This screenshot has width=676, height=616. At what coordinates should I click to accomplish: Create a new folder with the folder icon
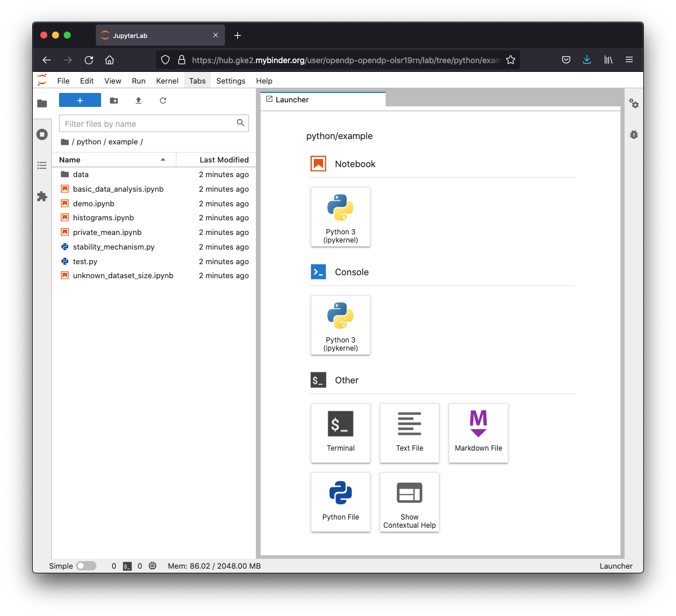click(113, 100)
